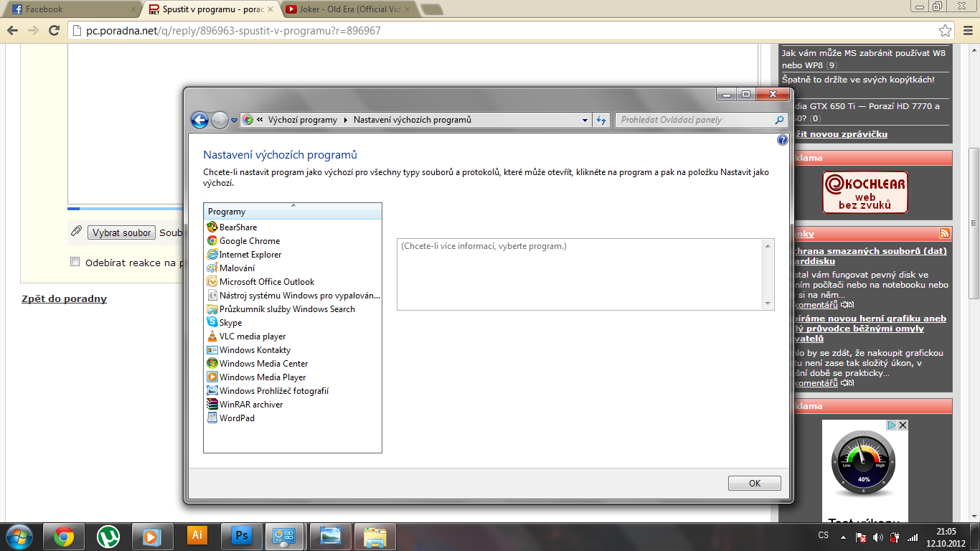The height and width of the screenshot is (551, 980).
Task: Close the speedometer advertisement
Action: coord(903,425)
